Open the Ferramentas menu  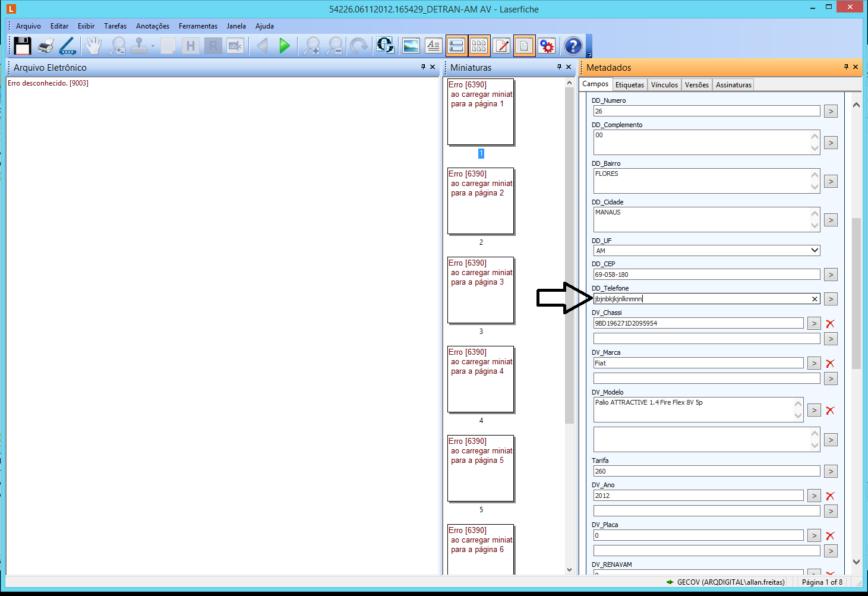[198, 26]
